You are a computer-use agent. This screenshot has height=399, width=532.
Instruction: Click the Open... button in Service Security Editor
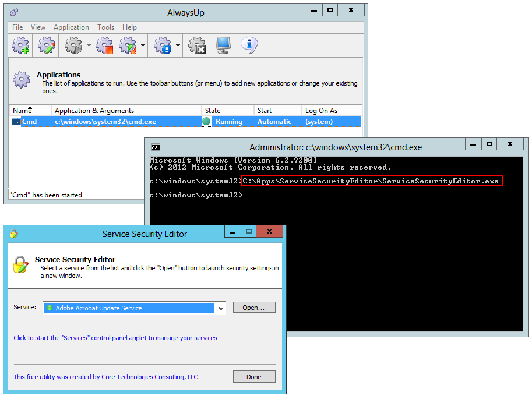pyautogui.click(x=254, y=308)
